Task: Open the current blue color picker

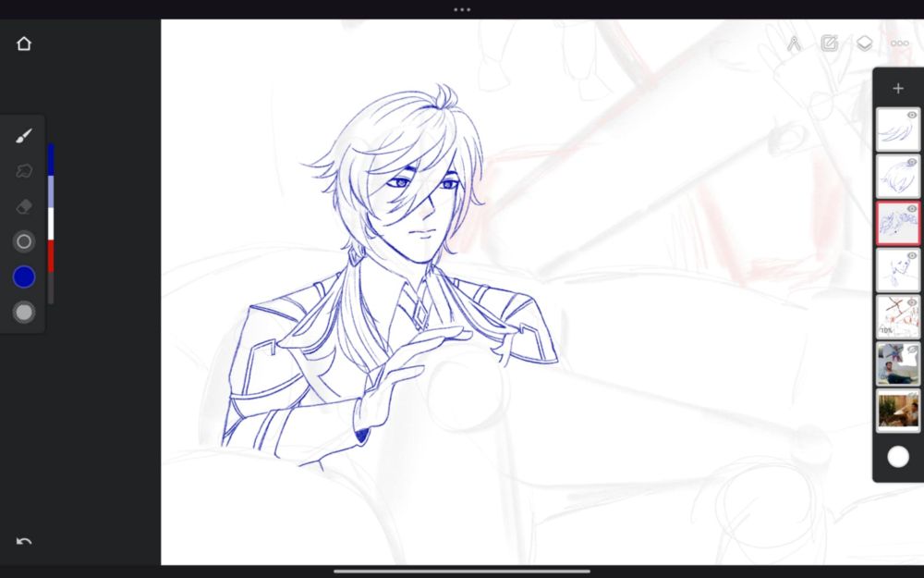Action: tap(24, 277)
